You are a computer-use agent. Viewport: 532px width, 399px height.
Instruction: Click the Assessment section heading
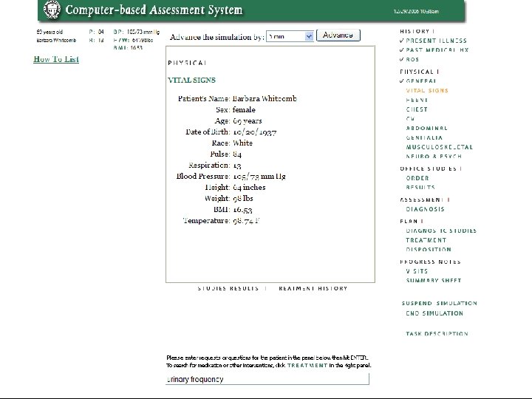[422, 199]
